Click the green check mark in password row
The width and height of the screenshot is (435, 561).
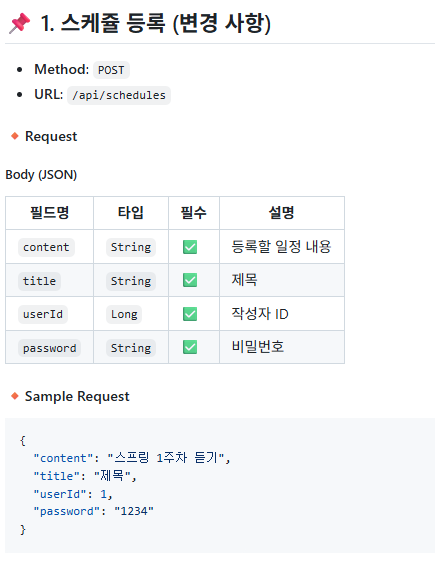190,347
